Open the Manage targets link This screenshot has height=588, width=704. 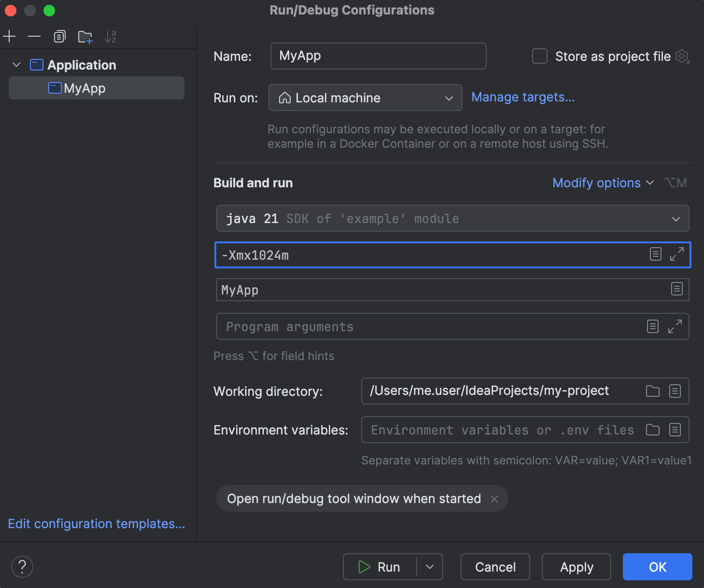(x=523, y=97)
